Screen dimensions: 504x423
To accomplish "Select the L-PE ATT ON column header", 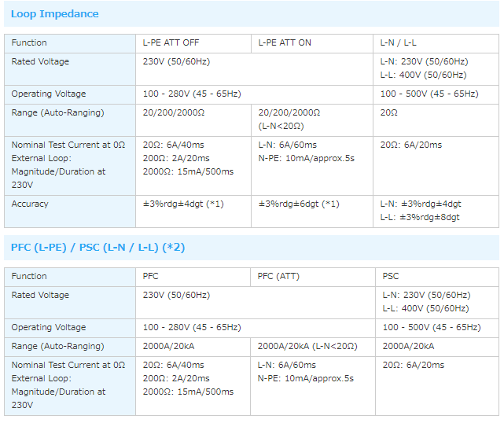I will point(285,42).
